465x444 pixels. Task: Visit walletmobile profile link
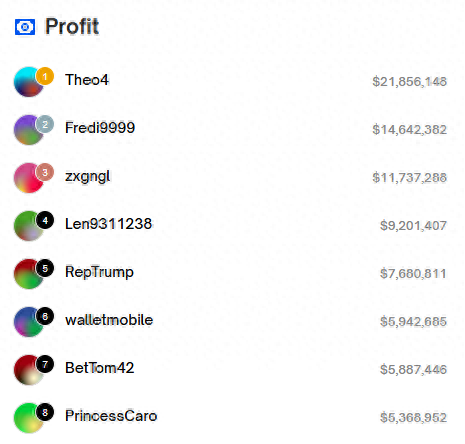pos(109,320)
